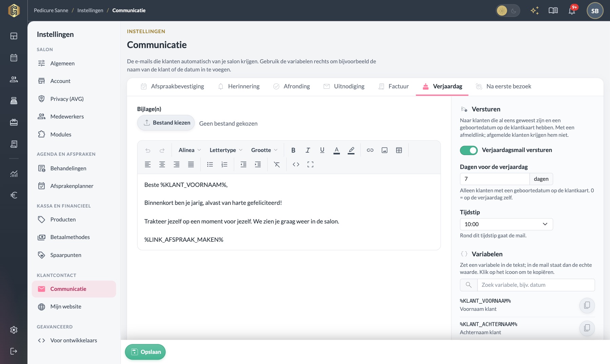This screenshot has width=610, height=364.
Task: Apply underline formatting
Action: pyautogui.click(x=322, y=150)
